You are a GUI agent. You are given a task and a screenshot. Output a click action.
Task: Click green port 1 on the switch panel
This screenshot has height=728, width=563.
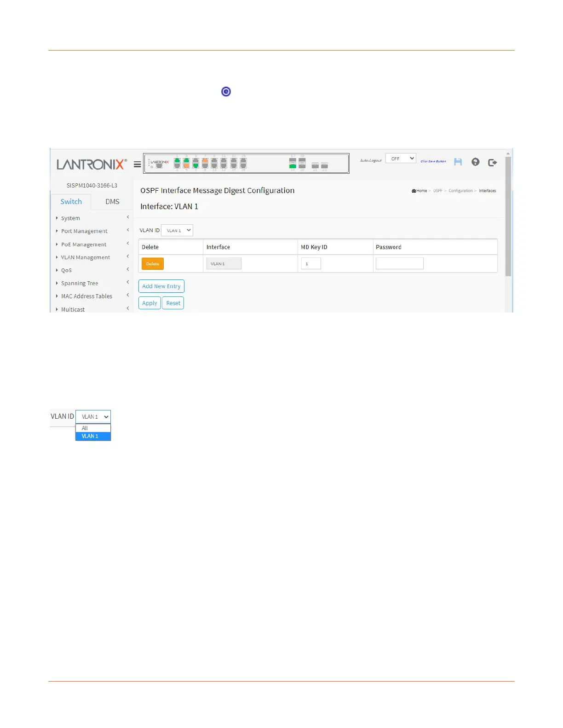click(x=177, y=160)
